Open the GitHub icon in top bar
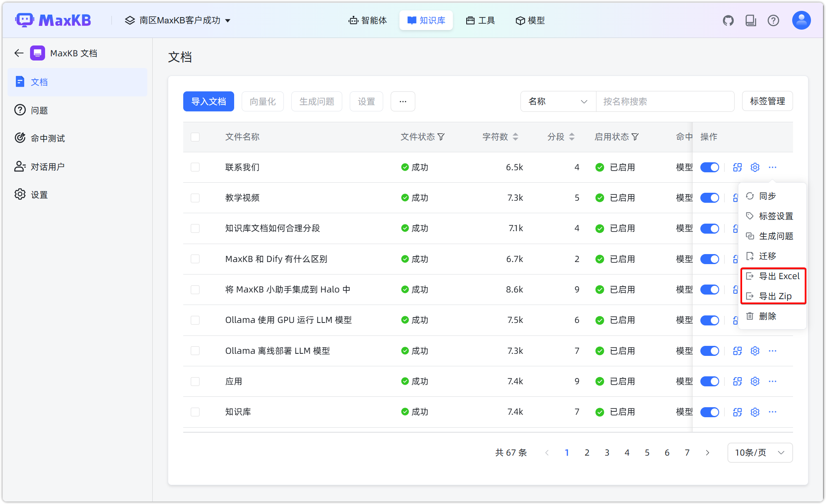 [728, 20]
